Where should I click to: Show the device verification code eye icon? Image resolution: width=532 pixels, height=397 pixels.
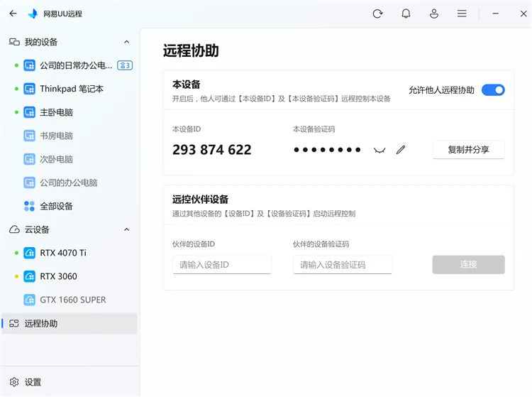379,150
